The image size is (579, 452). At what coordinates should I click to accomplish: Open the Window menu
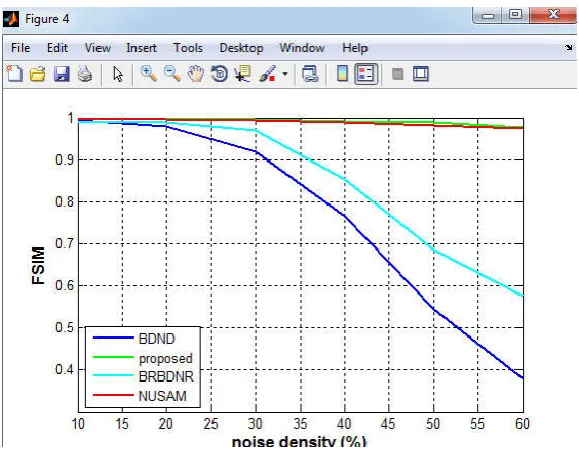[302, 48]
